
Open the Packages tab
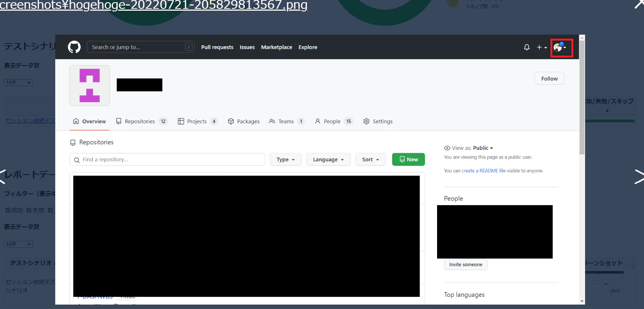click(244, 121)
